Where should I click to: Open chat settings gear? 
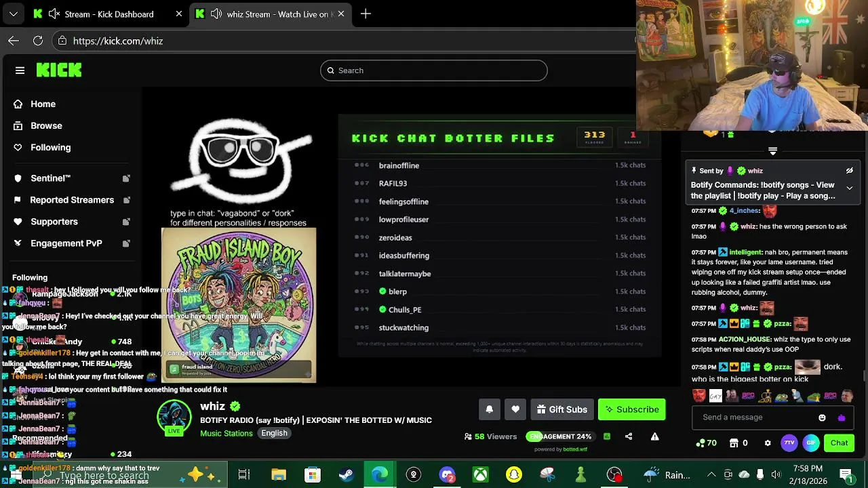[x=768, y=443]
